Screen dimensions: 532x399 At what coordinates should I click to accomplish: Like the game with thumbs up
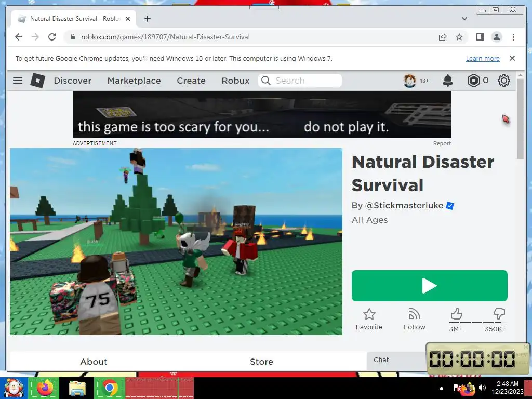coord(456,314)
